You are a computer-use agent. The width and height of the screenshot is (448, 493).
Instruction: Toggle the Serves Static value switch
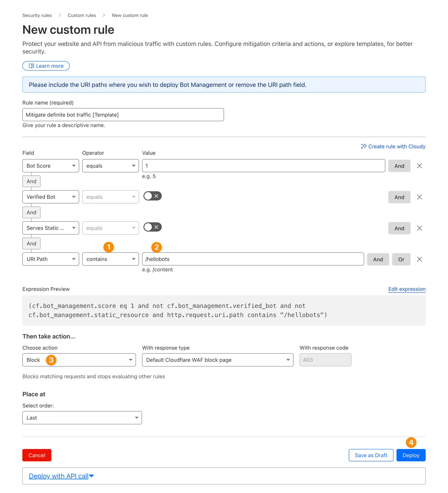point(152,227)
